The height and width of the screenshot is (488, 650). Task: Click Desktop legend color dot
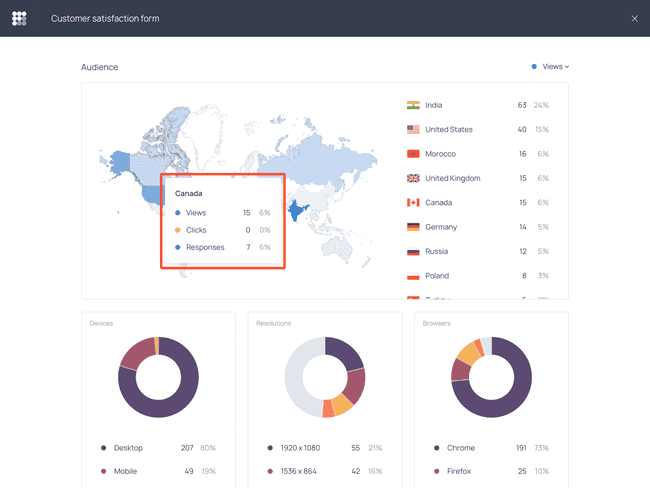click(104, 448)
